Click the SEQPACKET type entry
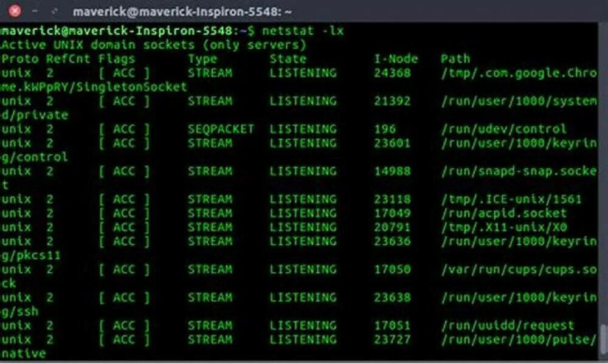Image resolution: width=608 pixels, height=364 pixels. (221, 129)
